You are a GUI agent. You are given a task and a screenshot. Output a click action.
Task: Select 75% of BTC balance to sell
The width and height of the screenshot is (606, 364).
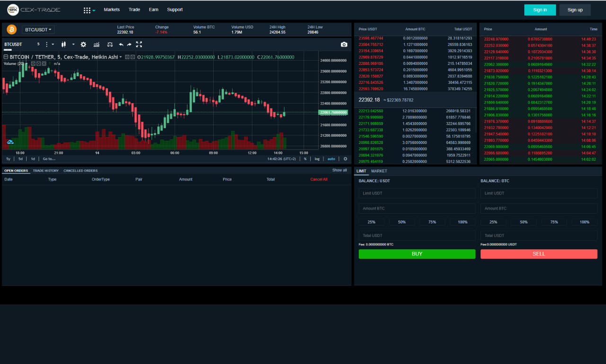tap(554, 222)
